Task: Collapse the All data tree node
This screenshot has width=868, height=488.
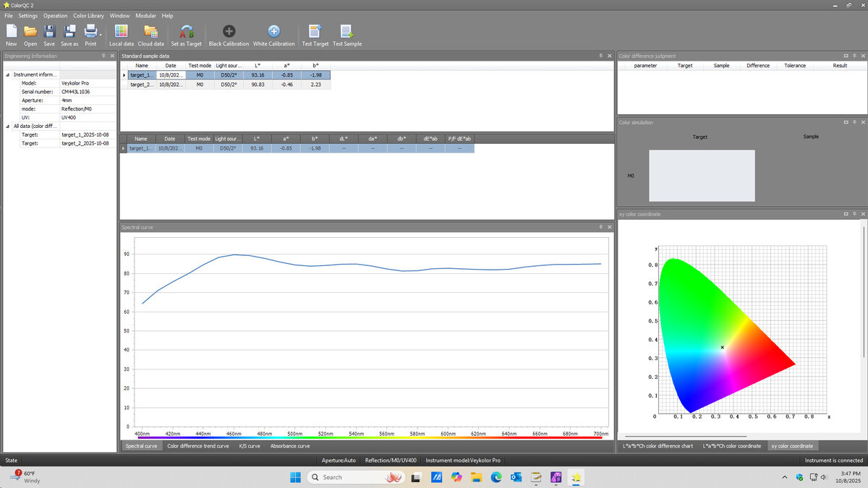Action: pos(8,126)
